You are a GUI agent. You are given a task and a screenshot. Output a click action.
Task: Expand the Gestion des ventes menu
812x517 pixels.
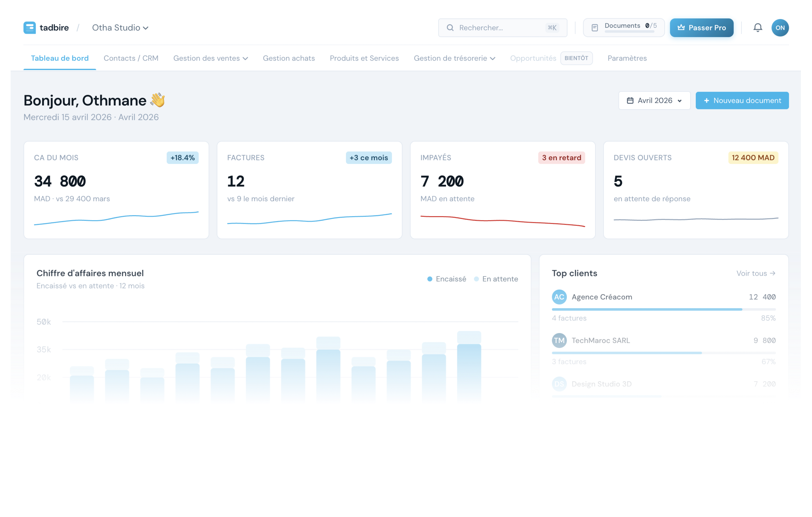pos(210,58)
